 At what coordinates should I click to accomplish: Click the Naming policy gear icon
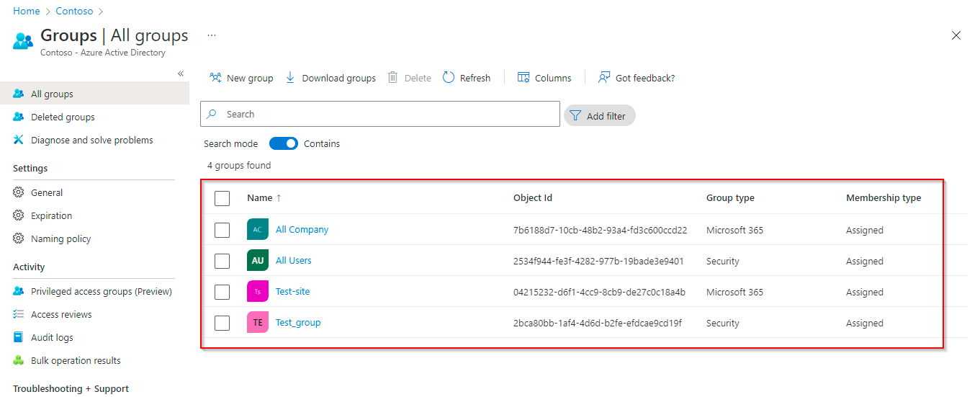tap(19, 238)
